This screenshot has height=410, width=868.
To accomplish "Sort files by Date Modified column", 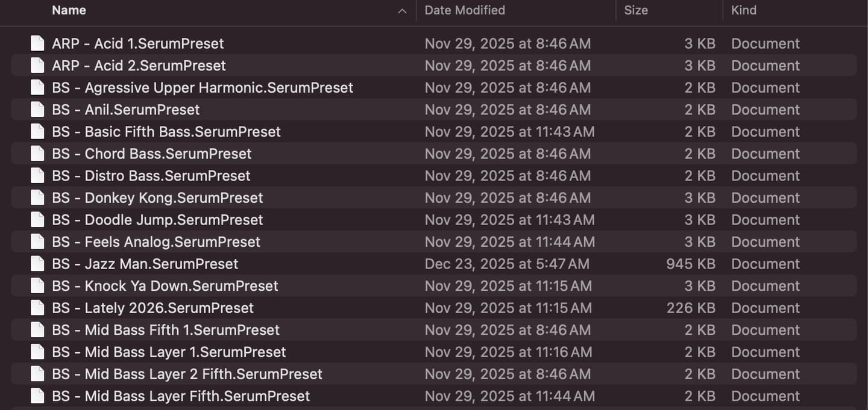I will 465,10.
